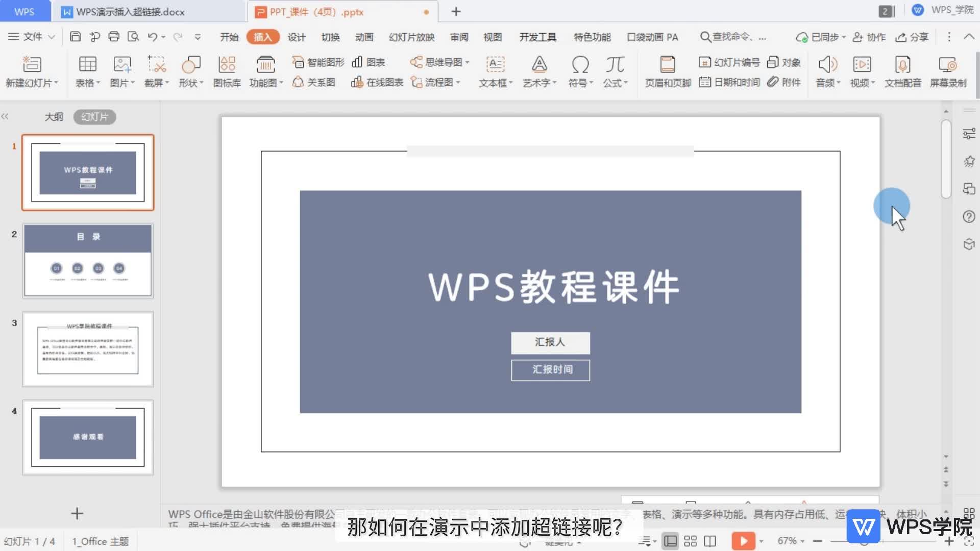Open the 开始 Home tab
980x551 pixels.
229,37
